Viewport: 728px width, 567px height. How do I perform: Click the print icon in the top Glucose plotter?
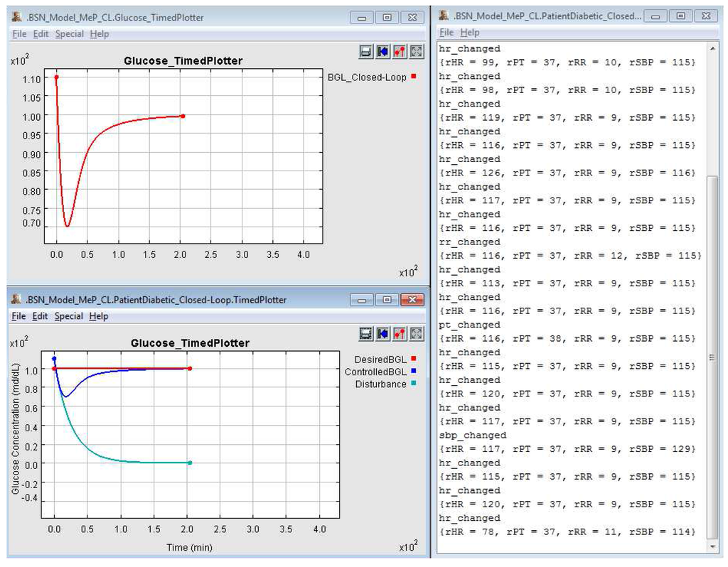point(366,51)
